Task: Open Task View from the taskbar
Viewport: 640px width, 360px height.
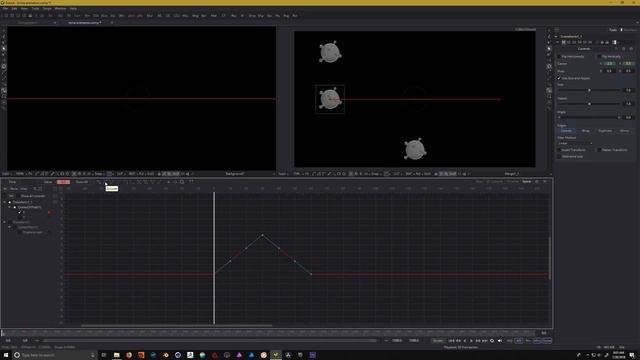Action: 104,355
